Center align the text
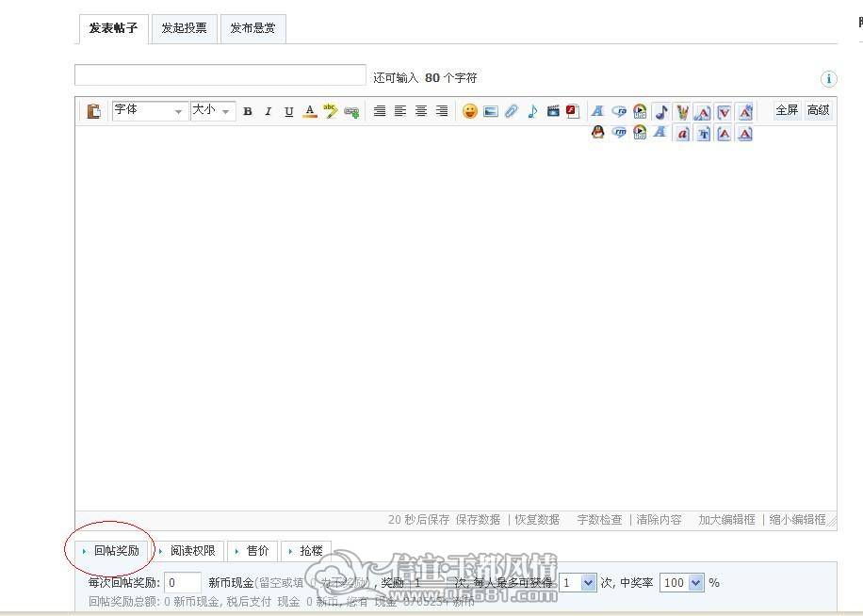The height and width of the screenshot is (616, 863). pyautogui.click(x=421, y=111)
